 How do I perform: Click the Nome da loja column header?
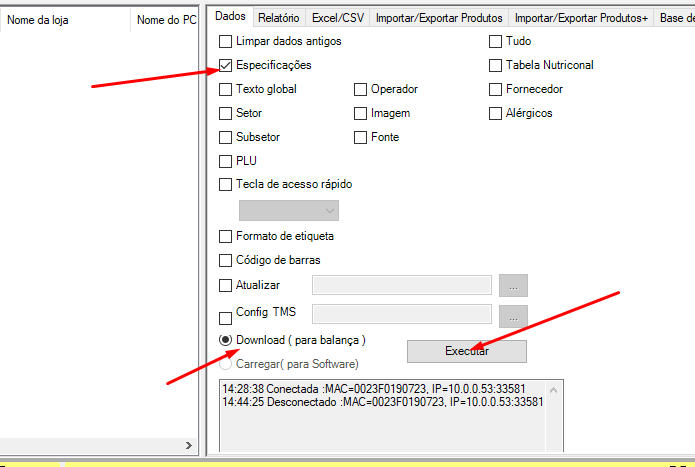(x=65, y=20)
